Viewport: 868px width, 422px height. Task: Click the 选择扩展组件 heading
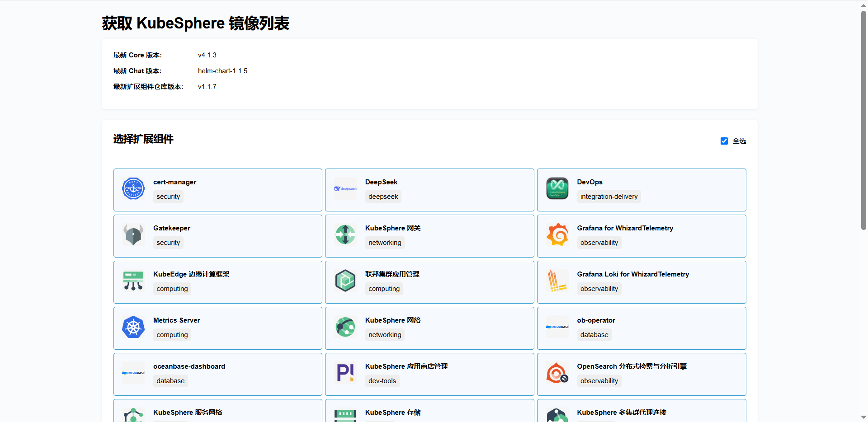coord(143,139)
